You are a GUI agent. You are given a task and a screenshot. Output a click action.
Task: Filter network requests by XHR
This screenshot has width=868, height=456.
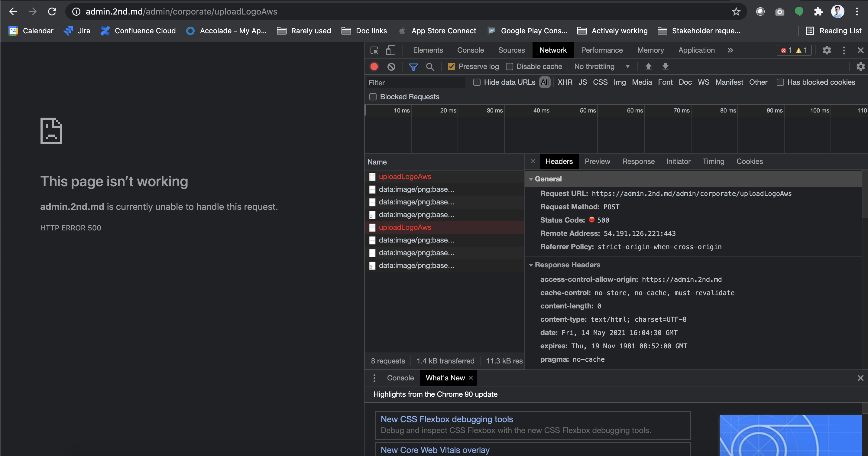(565, 82)
